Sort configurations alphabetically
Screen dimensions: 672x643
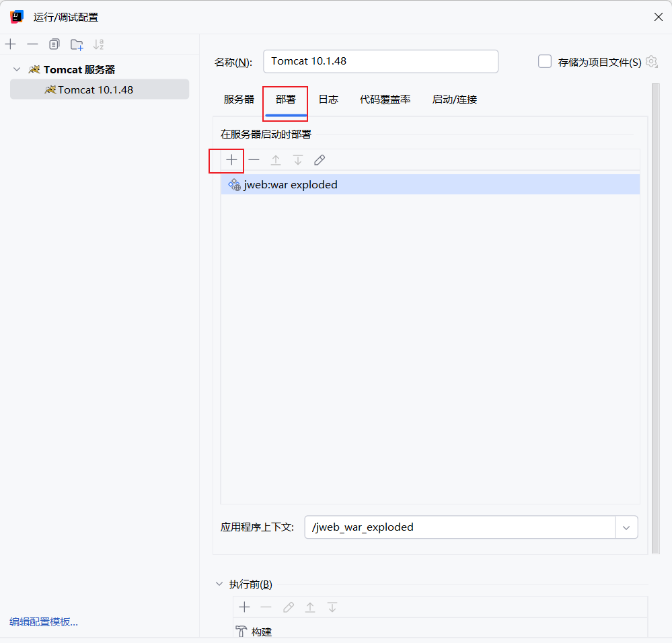click(x=98, y=44)
